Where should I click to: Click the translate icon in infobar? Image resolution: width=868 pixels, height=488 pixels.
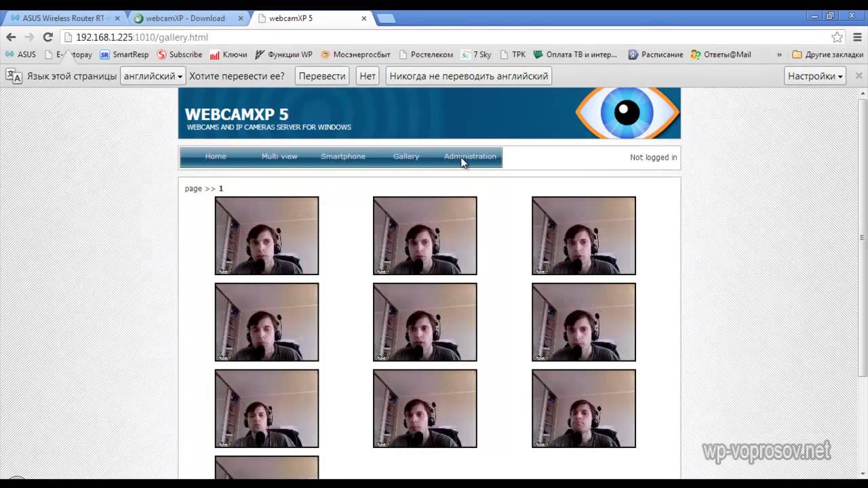click(14, 76)
